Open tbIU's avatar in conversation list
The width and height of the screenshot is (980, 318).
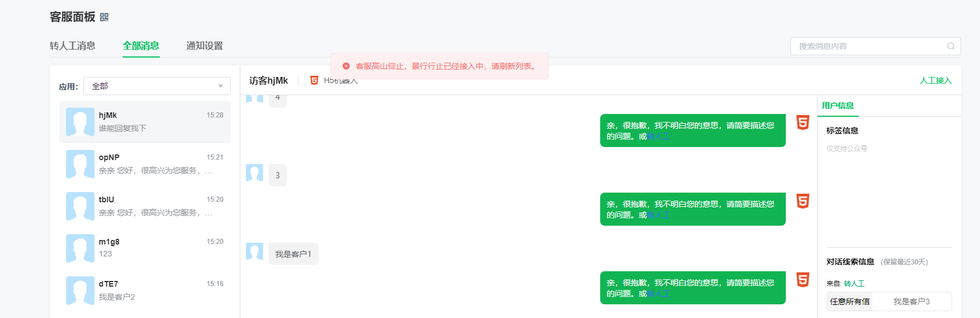(x=80, y=206)
